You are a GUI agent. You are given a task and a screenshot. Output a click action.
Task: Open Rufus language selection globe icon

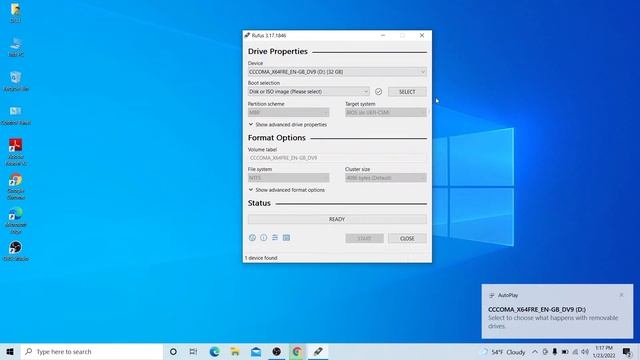[252, 238]
